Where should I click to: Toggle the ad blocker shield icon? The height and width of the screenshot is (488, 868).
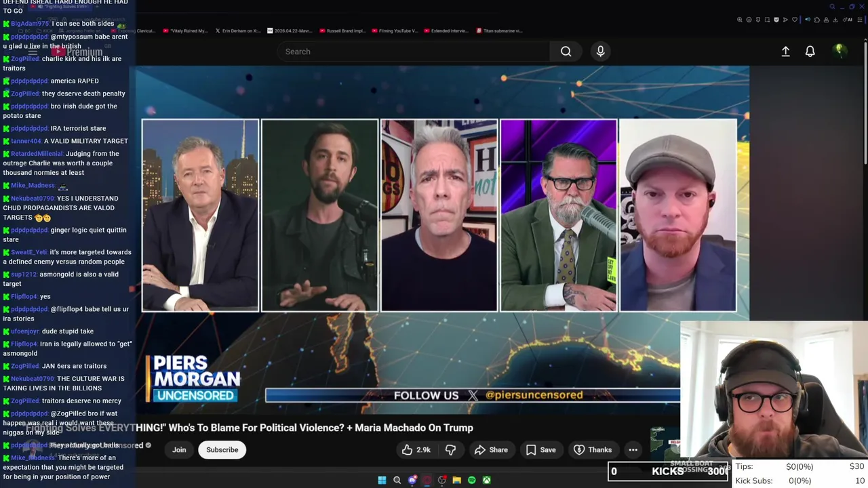tap(776, 20)
